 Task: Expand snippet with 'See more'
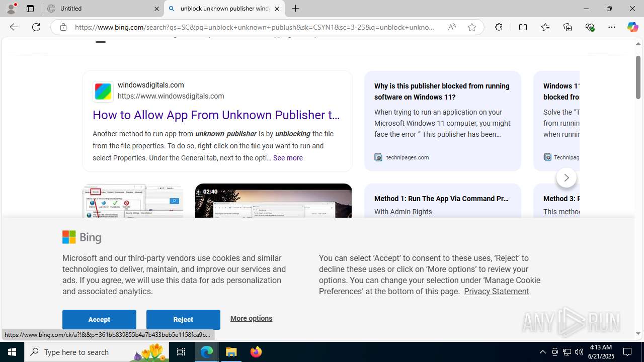coord(288,158)
